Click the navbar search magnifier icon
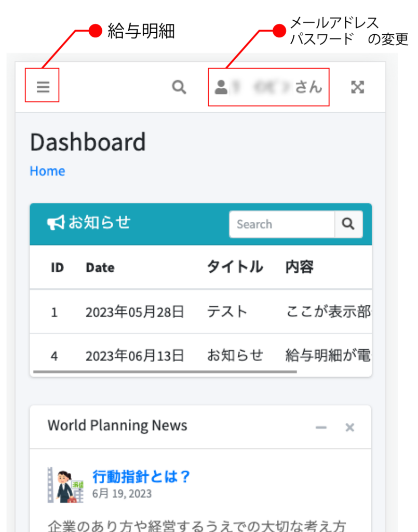 pos(179,87)
